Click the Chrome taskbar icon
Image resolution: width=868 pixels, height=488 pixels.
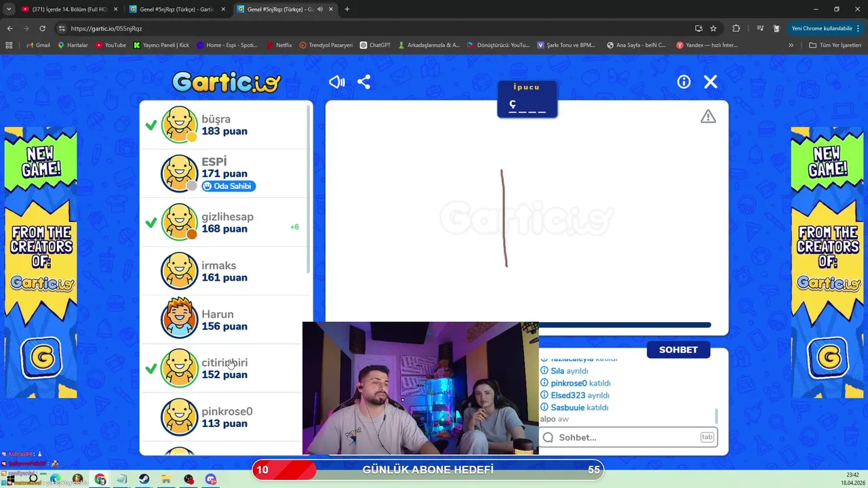(x=100, y=479)
